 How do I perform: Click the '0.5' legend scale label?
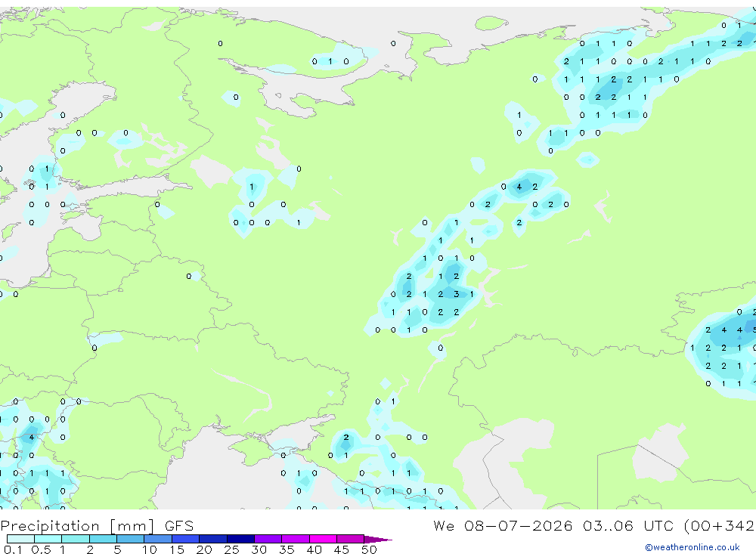coord(41,549)
